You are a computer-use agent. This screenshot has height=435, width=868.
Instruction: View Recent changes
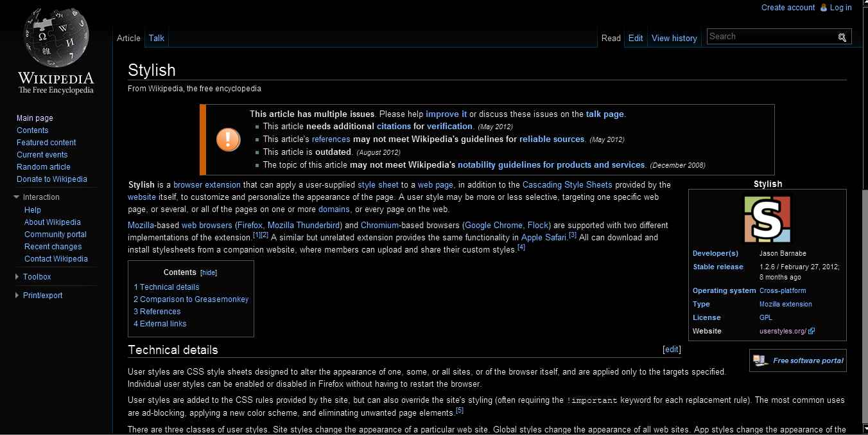point(53,247)
